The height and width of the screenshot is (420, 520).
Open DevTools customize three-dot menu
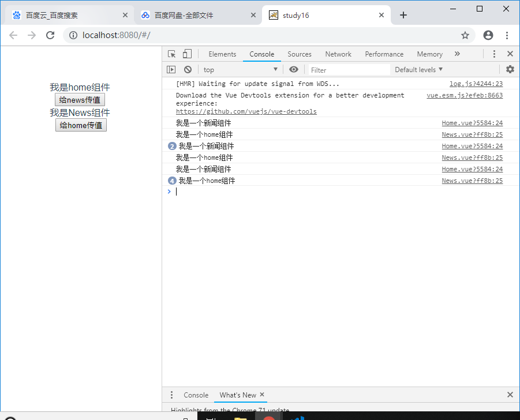point(494,54)
